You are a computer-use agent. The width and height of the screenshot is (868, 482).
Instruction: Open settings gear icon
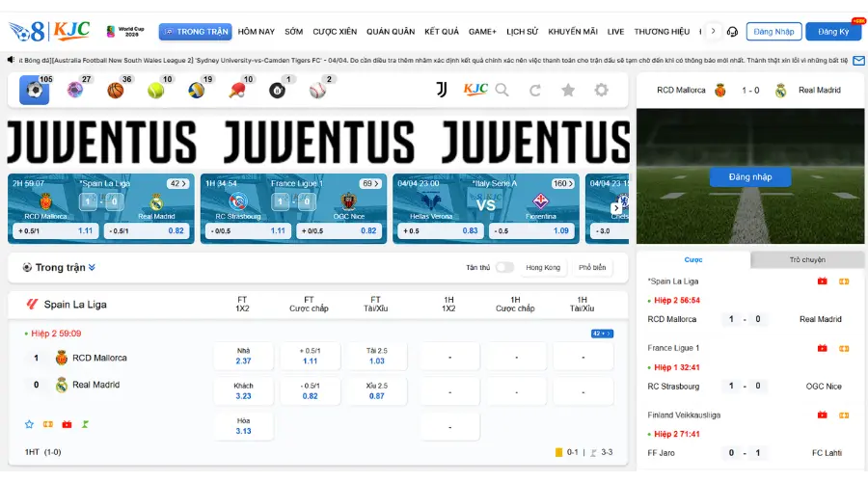(601, 90)
